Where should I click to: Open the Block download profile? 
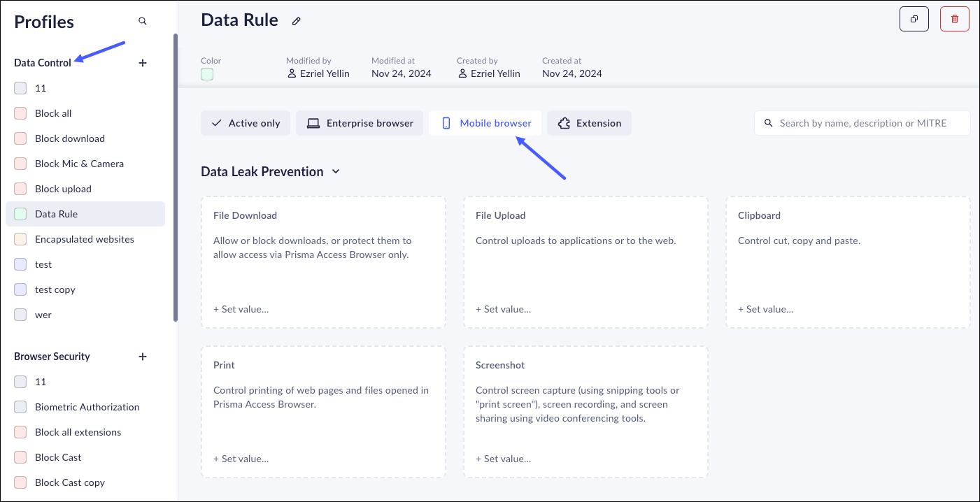click(x=70, y=138)
